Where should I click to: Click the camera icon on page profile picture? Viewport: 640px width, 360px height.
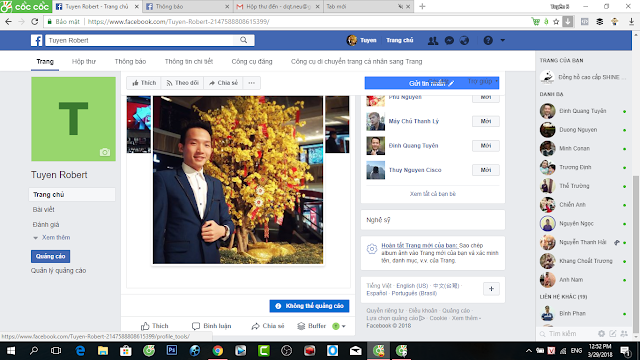coord(105,152)
